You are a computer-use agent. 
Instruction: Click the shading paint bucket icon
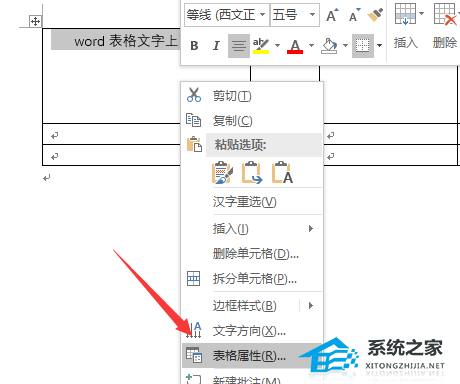[329, 46]
